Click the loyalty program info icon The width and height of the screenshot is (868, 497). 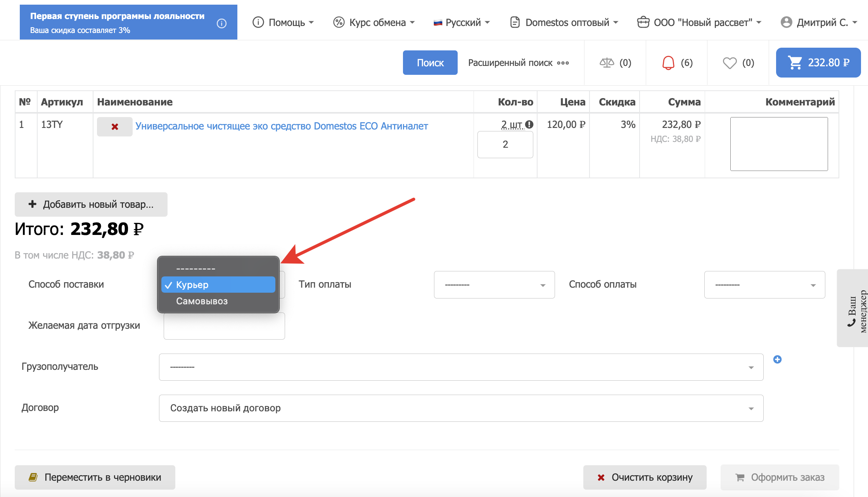coord(221,24)
